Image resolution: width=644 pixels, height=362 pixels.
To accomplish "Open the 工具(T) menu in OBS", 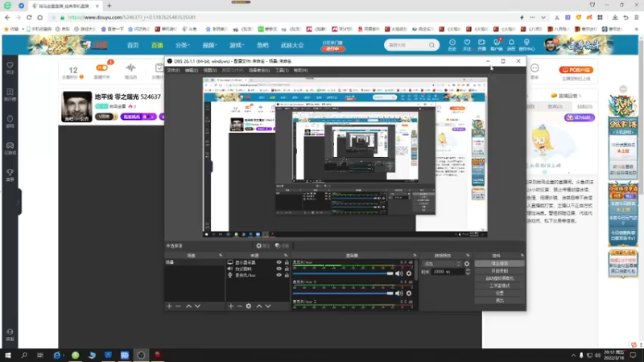I will pyautogui.click(x=282, y=71).
